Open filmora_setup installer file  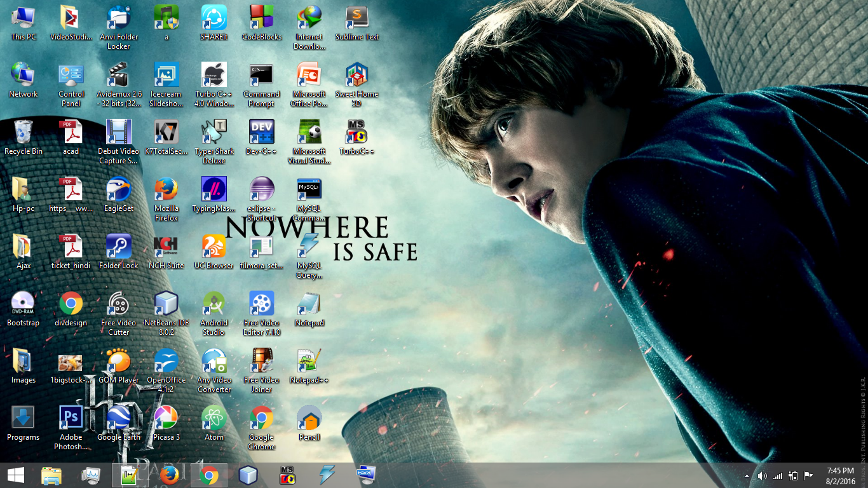pos(262,252)
